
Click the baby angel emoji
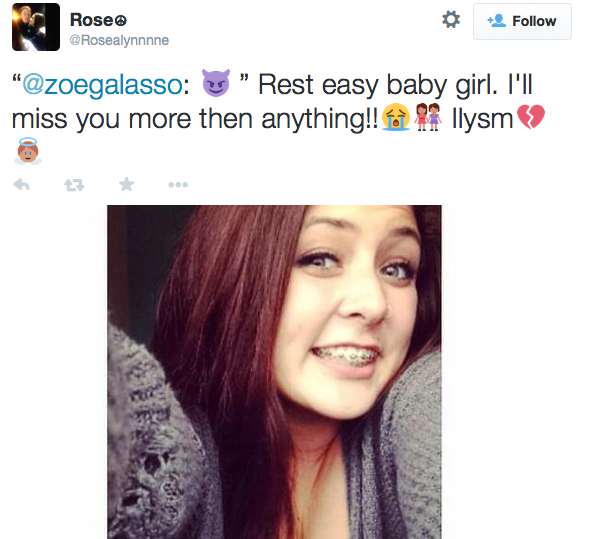[27, 151]
